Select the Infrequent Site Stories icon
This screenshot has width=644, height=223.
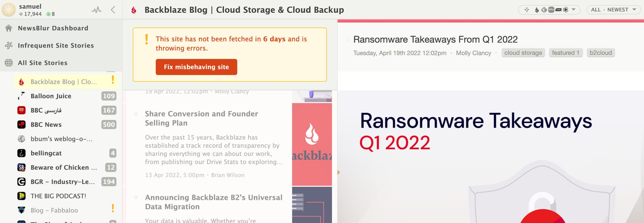[x=9, y=45]
